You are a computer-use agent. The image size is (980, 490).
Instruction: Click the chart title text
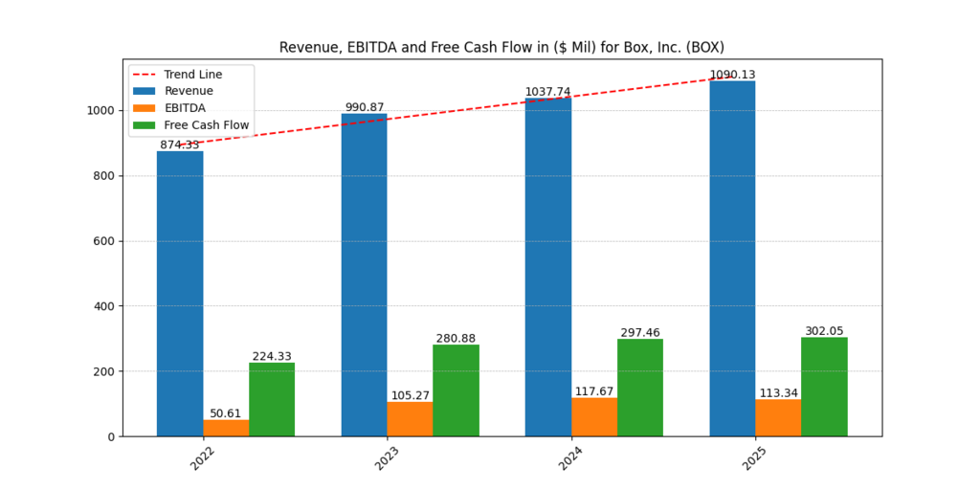point(501,47)
